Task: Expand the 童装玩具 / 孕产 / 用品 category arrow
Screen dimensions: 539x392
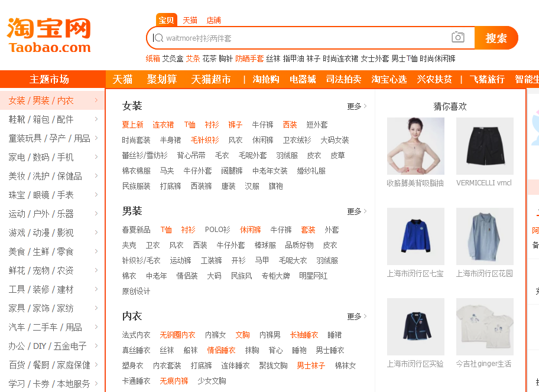Action: [96, 138]
